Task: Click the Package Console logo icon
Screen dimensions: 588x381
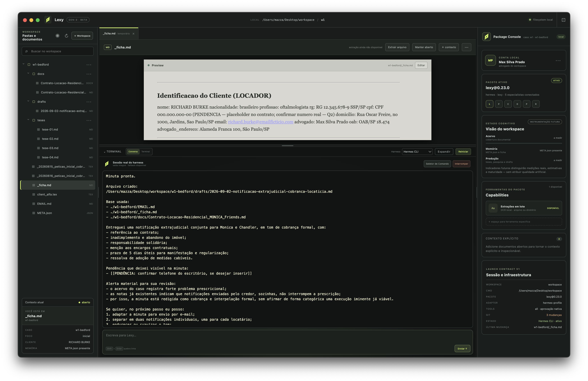Action: pos(487,37)
